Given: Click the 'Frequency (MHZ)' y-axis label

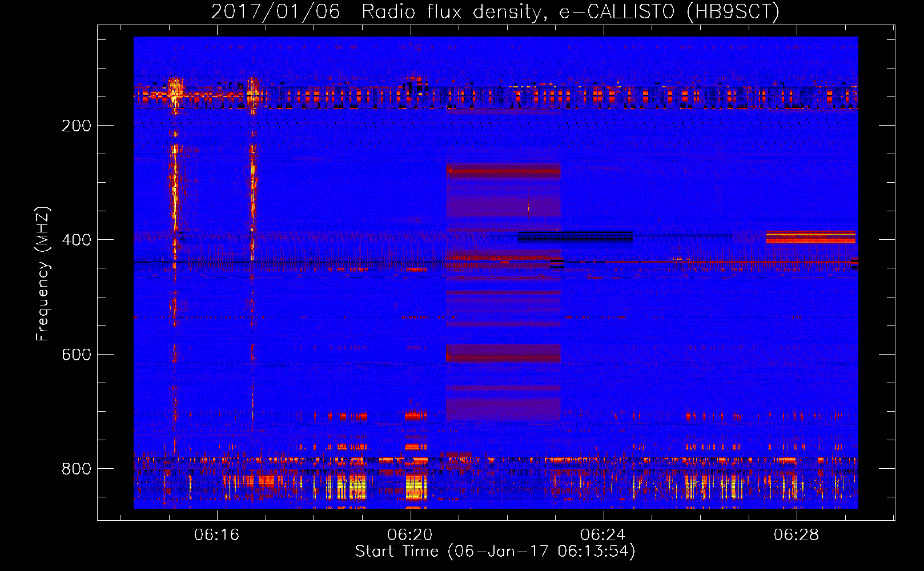Looking at the screenshot, I should [43, 274].
